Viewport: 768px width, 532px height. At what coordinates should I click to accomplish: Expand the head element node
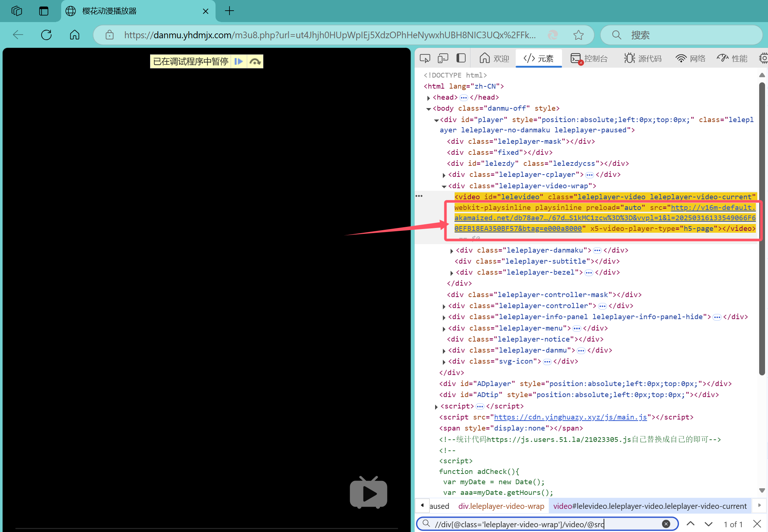coord(429,98)
